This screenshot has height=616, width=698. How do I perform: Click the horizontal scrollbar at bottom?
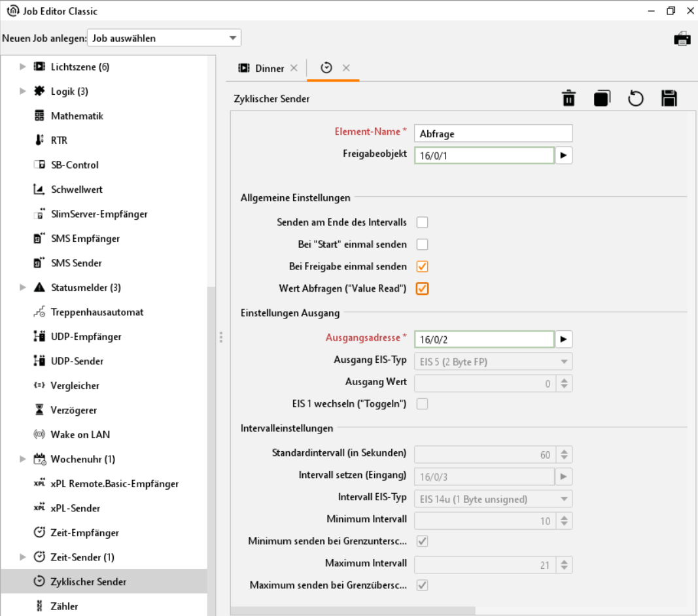pyautogui.click(x=353, y=611)
